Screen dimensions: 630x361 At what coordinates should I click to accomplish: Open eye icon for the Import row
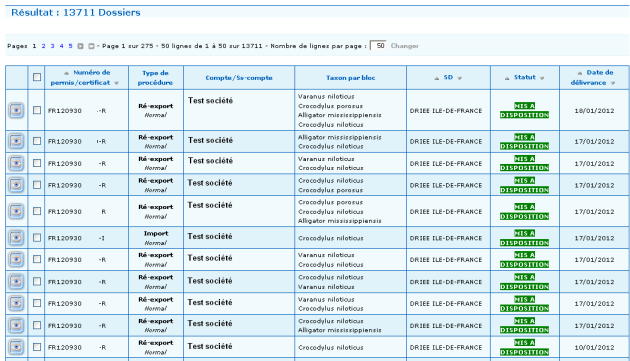(x=16, y=238)
